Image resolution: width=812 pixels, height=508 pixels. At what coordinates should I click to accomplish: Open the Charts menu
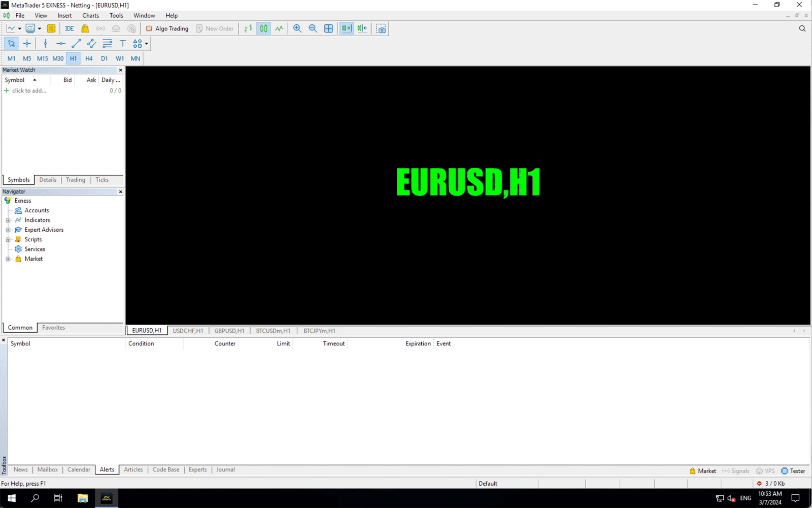tap(90, 15)
